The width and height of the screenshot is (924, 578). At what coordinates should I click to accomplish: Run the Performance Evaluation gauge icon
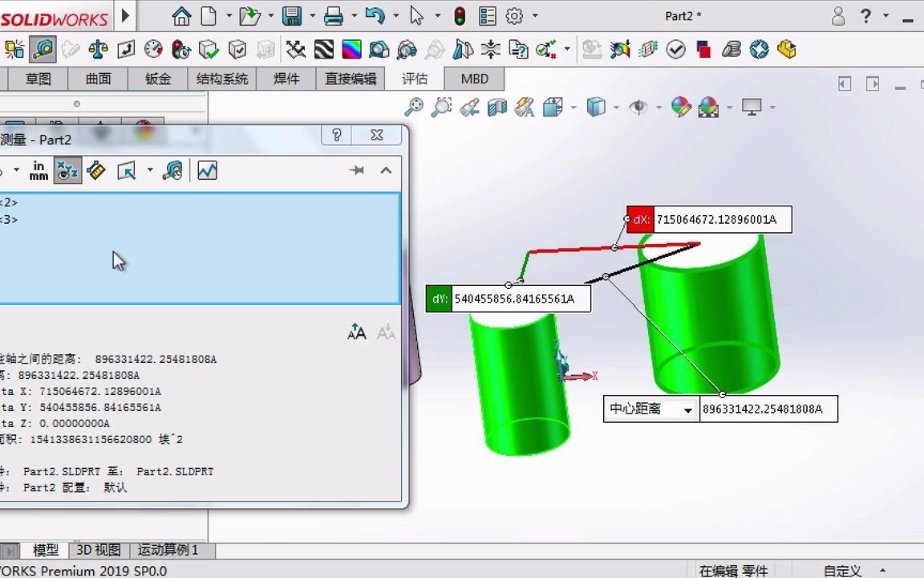(x=152, y=49)
